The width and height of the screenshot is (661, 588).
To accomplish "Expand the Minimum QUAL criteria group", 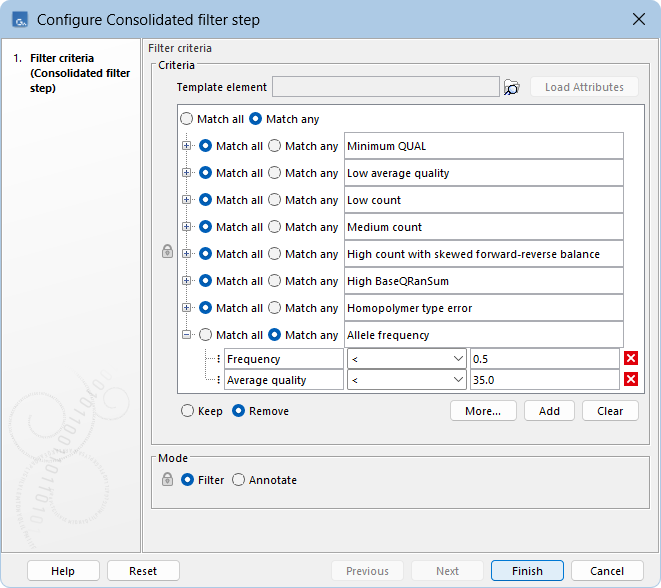I will tap(186, 146).
